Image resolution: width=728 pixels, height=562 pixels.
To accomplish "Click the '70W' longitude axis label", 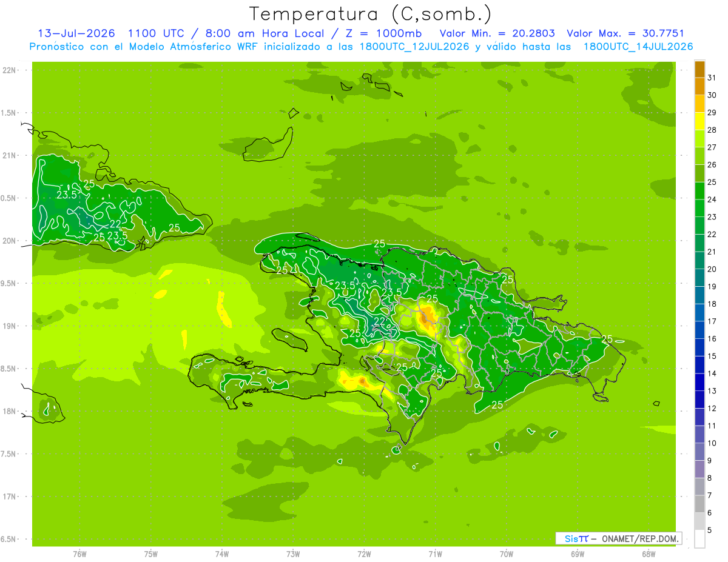I will [x=507, y=554].
